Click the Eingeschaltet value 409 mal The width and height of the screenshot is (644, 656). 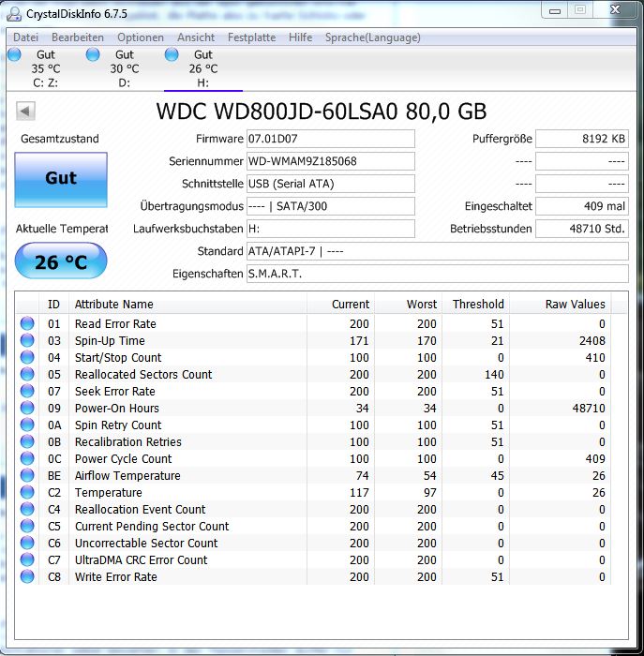[x=582, y=206]
